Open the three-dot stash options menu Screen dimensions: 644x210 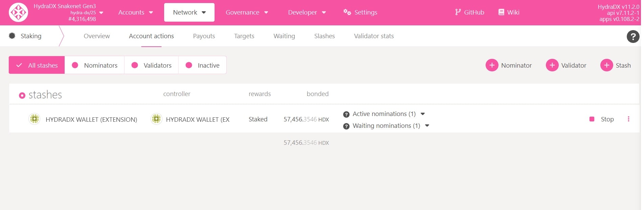[x=628, y=119]
